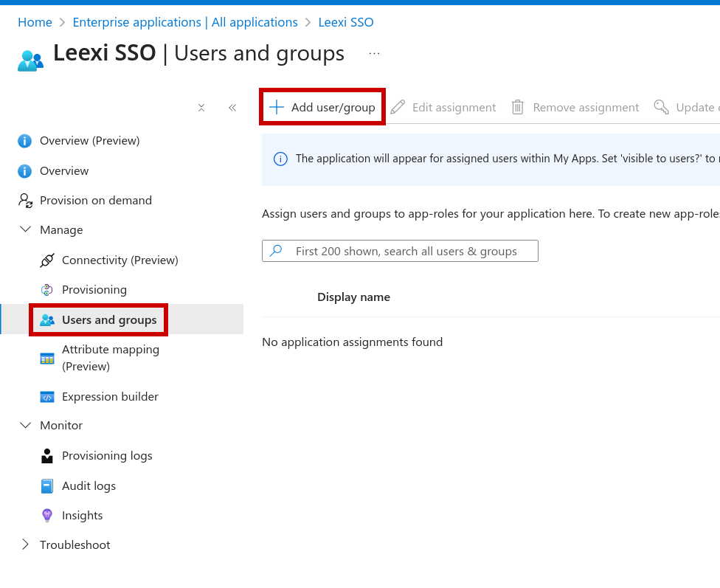Click the blue info icon beside Overview
This screenshot has height=588, width=720.
coord(25,171)
